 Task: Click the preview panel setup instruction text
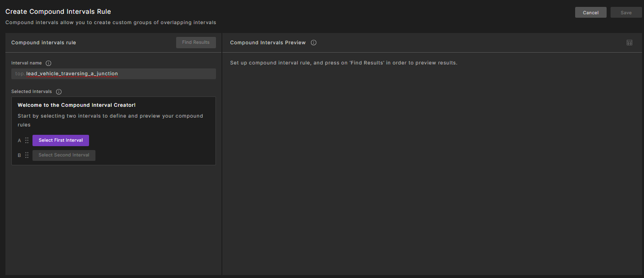[x=343, y=63]
